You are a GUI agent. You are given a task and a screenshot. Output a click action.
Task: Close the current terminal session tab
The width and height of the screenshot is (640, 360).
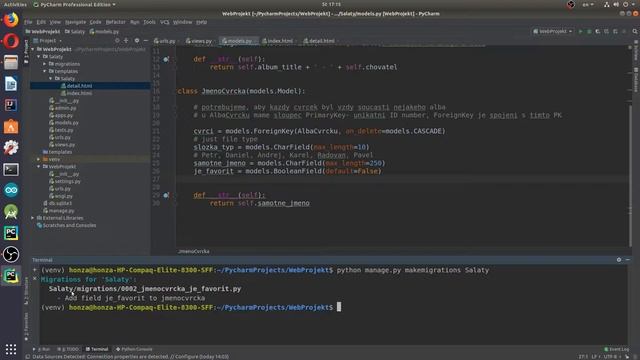pyautogui.click(x=35, y=279)
